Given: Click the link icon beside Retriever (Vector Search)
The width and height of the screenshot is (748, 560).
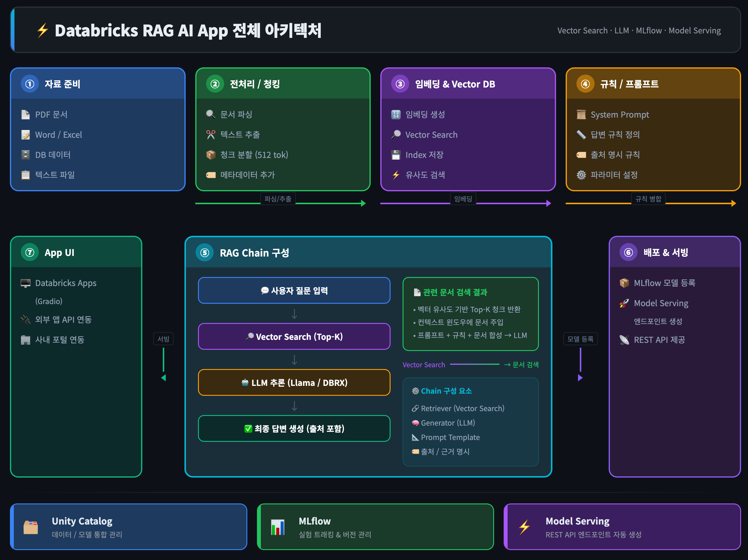Looking at the screenshot, I should 415,409.
